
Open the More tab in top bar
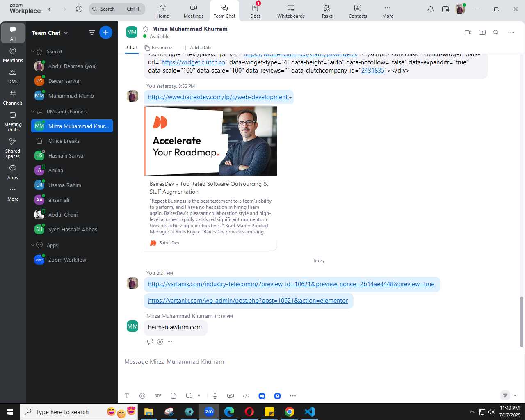click(388, 11)
